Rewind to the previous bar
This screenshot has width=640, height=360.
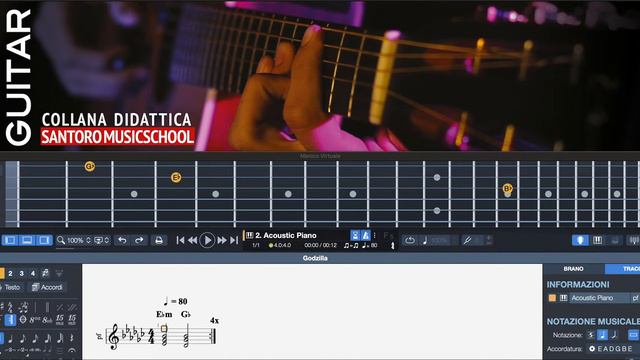[193, 240]
